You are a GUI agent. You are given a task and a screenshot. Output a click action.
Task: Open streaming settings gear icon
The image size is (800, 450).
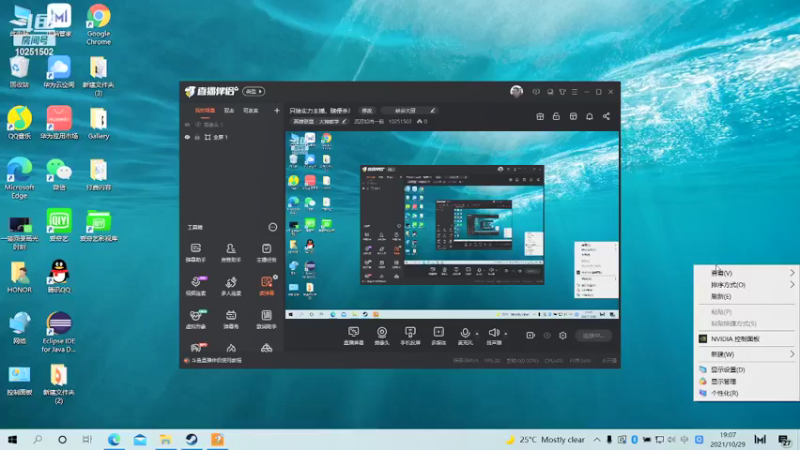pos(563,335)
